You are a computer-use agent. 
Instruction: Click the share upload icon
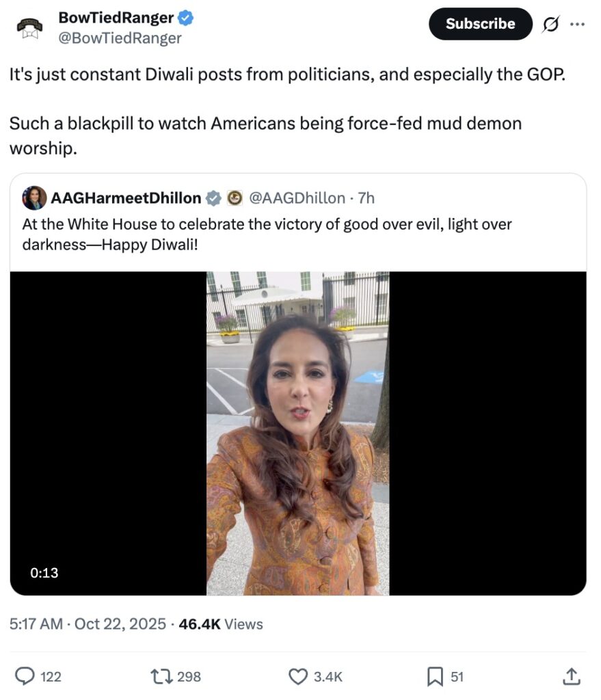570,676
